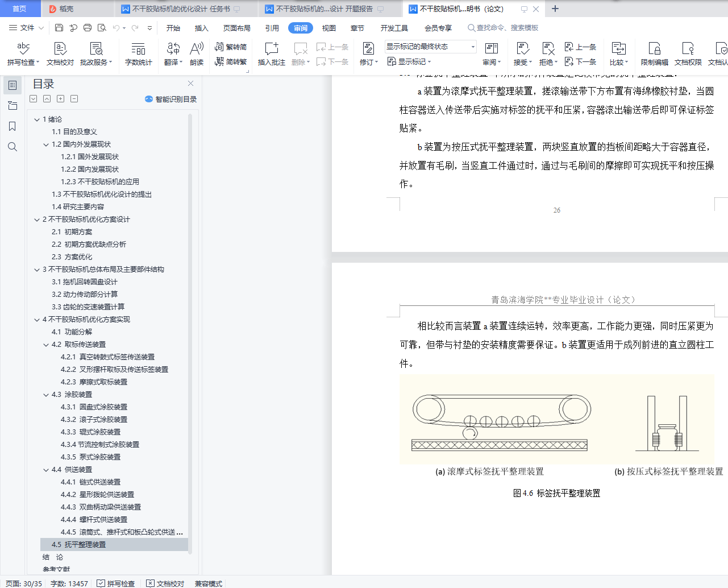Switch to the 页面布局 ribbon tab
This screenshot has height=588, width=728.
click(x=237, y=28)
